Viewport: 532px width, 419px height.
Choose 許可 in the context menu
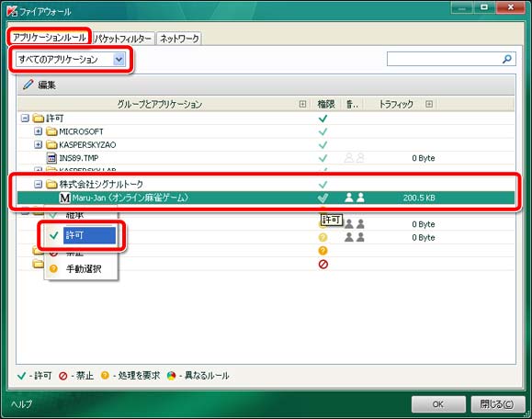click(x=82, y=235)
